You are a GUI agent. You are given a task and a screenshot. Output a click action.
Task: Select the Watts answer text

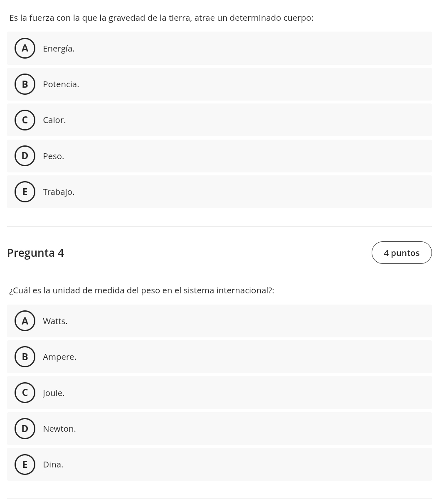click(55, 321)
